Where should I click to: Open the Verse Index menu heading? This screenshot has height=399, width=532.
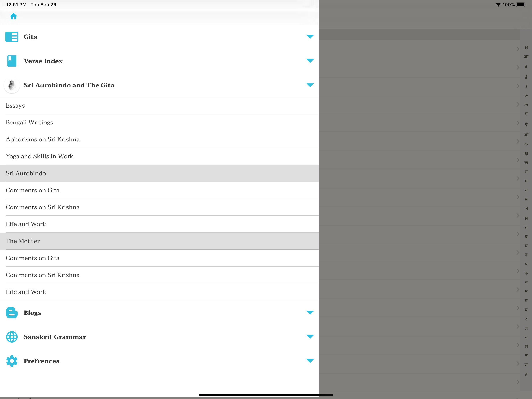43,61
